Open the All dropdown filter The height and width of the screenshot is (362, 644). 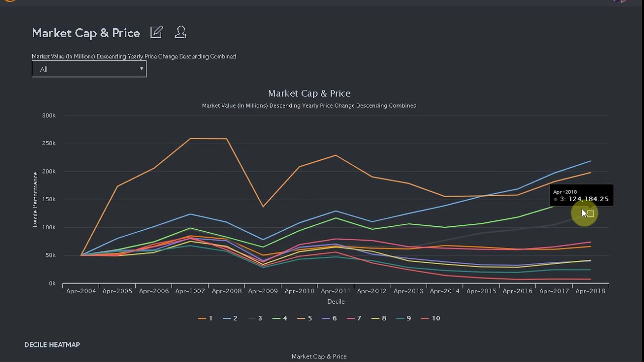click(89, 69)
